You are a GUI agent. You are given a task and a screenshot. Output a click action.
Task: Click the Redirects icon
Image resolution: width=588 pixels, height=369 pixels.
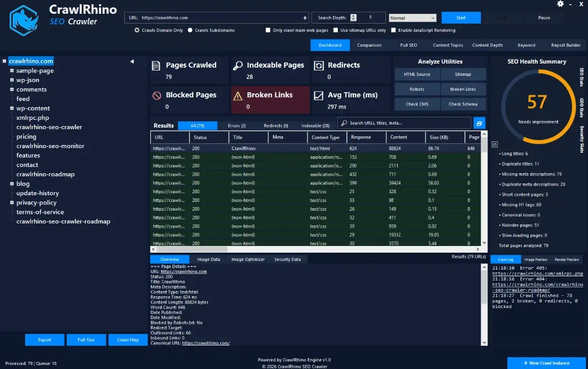(x=319, y=66)
